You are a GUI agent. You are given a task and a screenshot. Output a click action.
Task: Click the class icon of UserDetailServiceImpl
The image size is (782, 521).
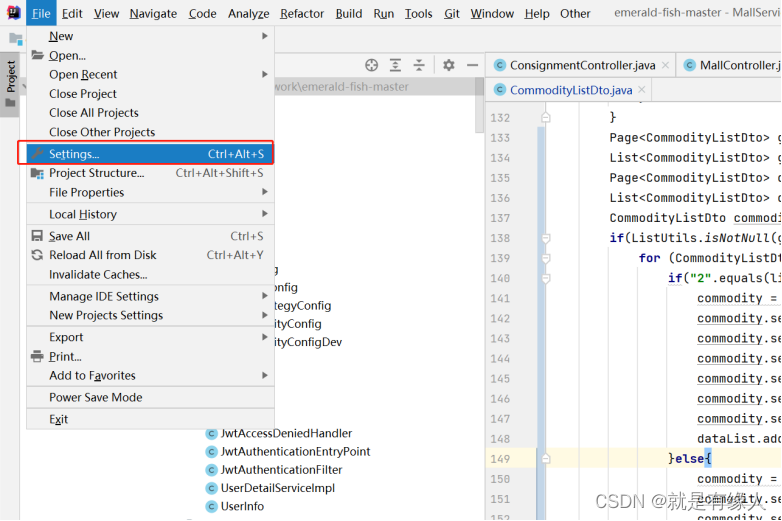[211, 488]
